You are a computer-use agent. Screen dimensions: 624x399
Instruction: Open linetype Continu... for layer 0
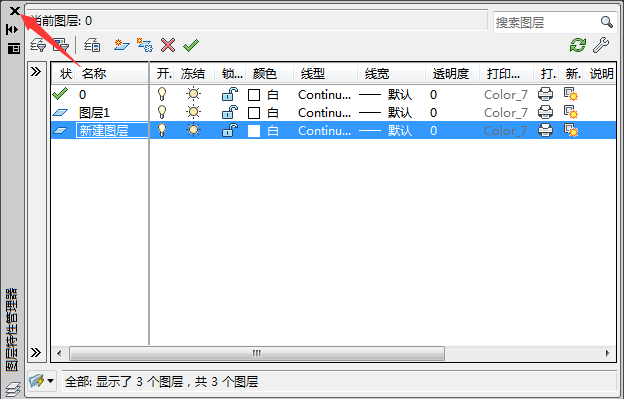click(x=324, y=95)
